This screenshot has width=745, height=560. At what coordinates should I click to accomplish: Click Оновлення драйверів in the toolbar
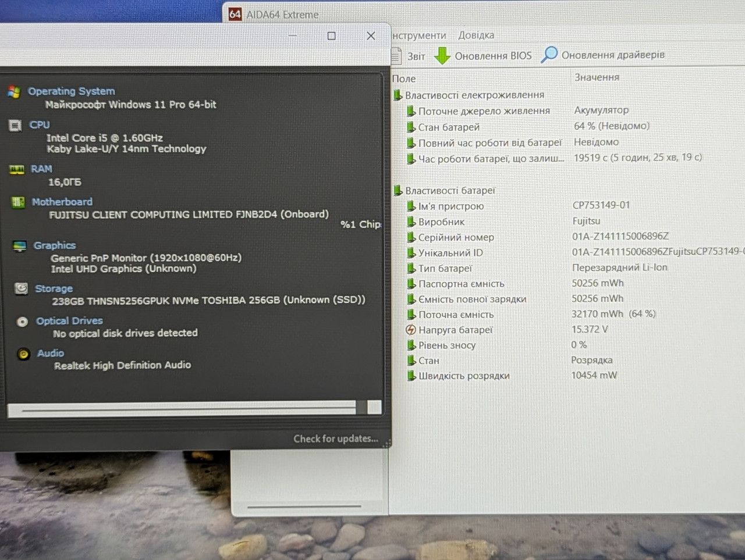tap(603, 55)
